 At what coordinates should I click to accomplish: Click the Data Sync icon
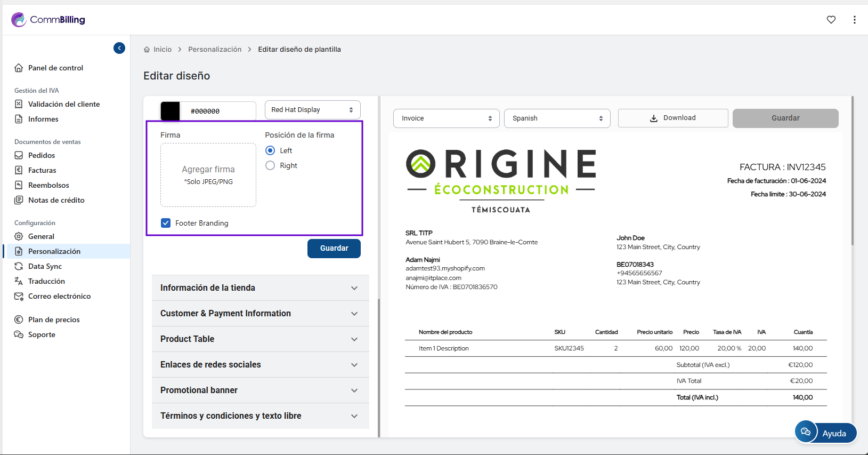click(x=19, y=266)
